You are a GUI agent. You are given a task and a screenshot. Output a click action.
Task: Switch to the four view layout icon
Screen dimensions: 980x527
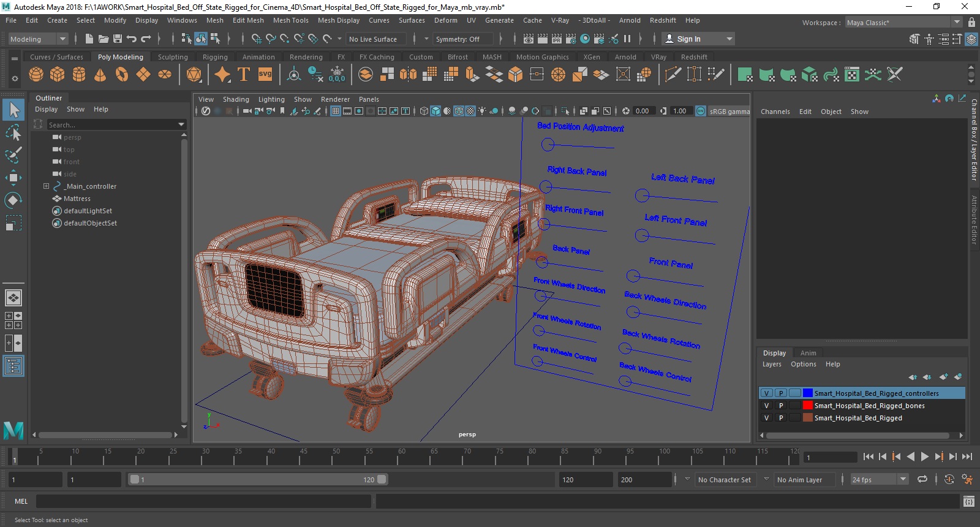[13, 320]
